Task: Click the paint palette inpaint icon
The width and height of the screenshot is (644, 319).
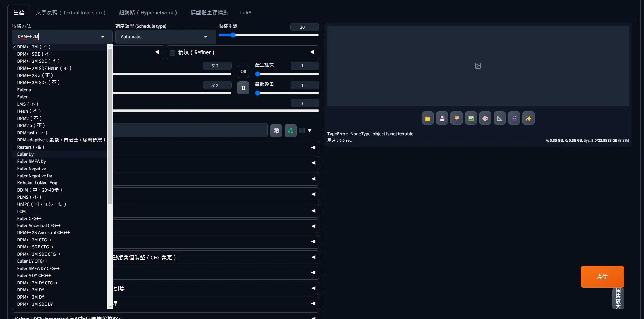Action: [485, 119]
